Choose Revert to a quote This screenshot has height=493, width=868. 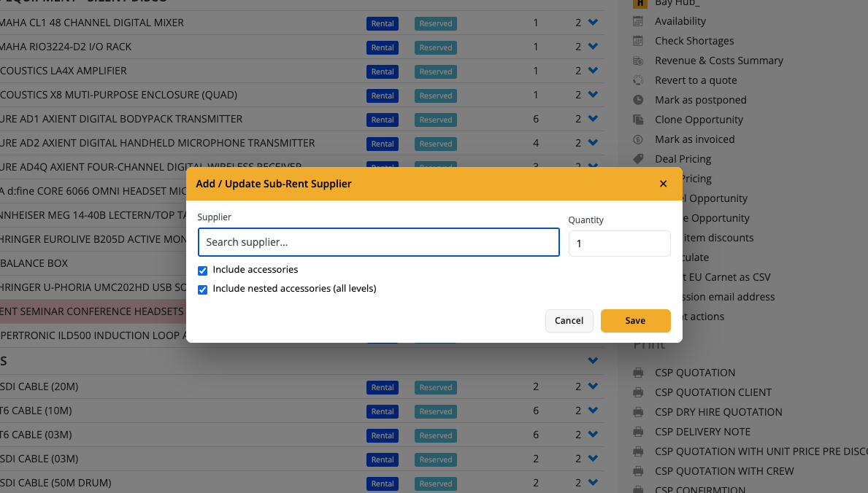(696, 80)
